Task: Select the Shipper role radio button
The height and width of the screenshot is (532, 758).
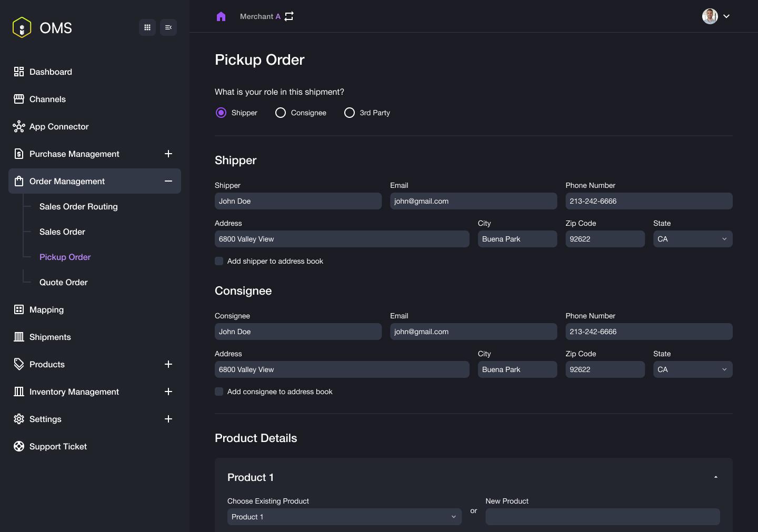Action: pyautogui.click(x=221, y=113)
